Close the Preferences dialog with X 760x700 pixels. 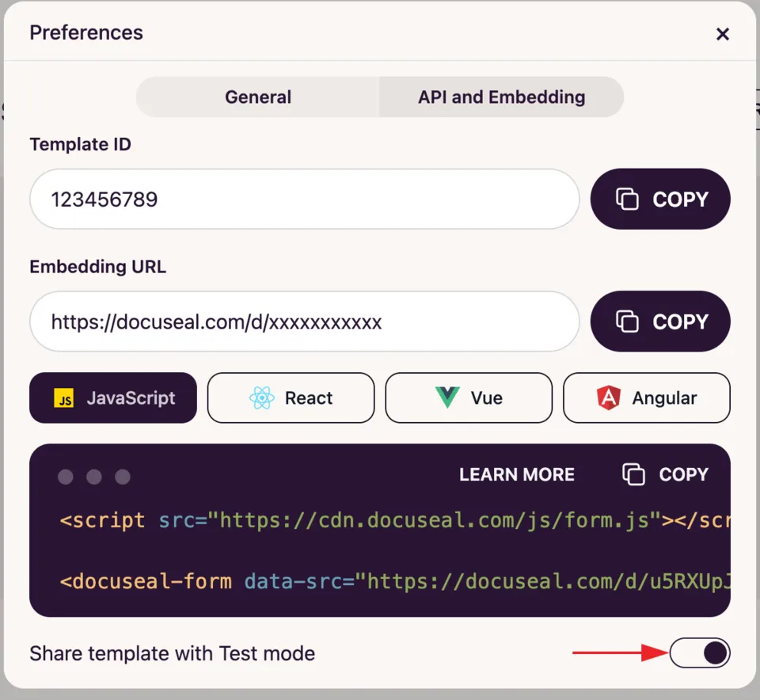tap(723, 34)
